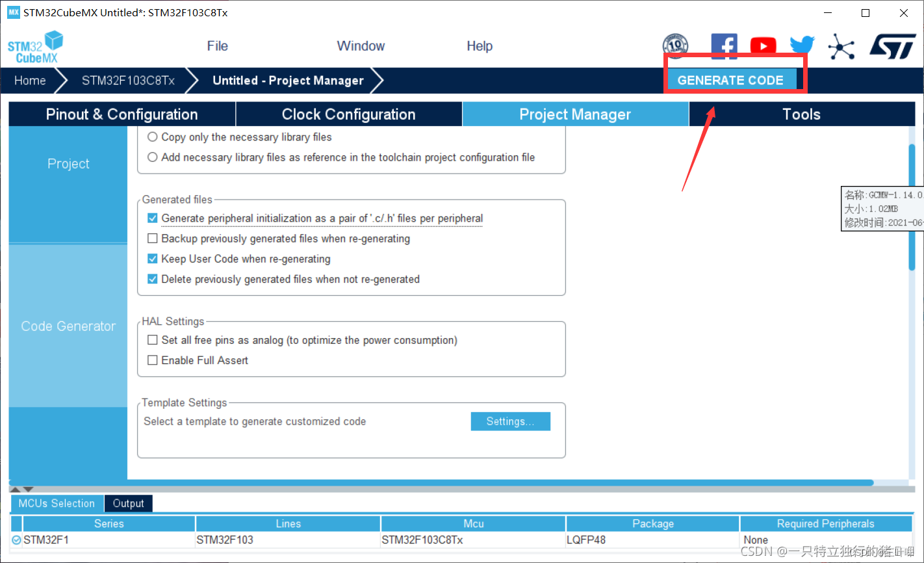Open the Help menu
This screenshot has height=563, width=924.
click(x=480, y=46)
